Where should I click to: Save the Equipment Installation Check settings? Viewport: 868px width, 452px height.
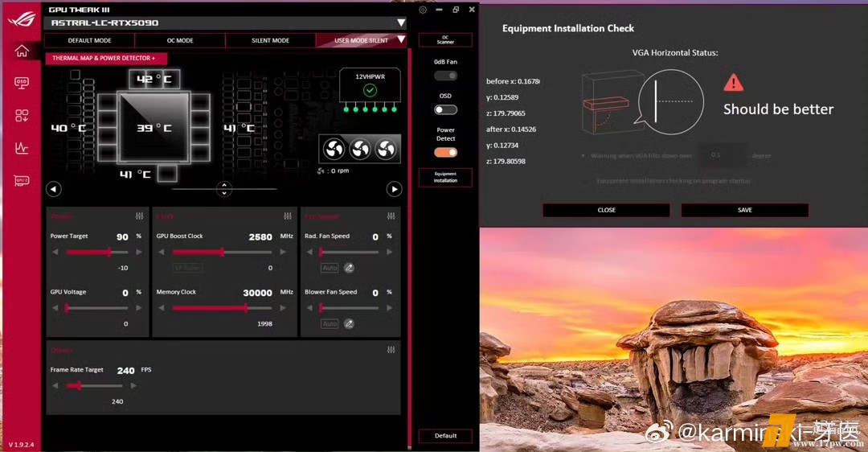pos(744,210)
